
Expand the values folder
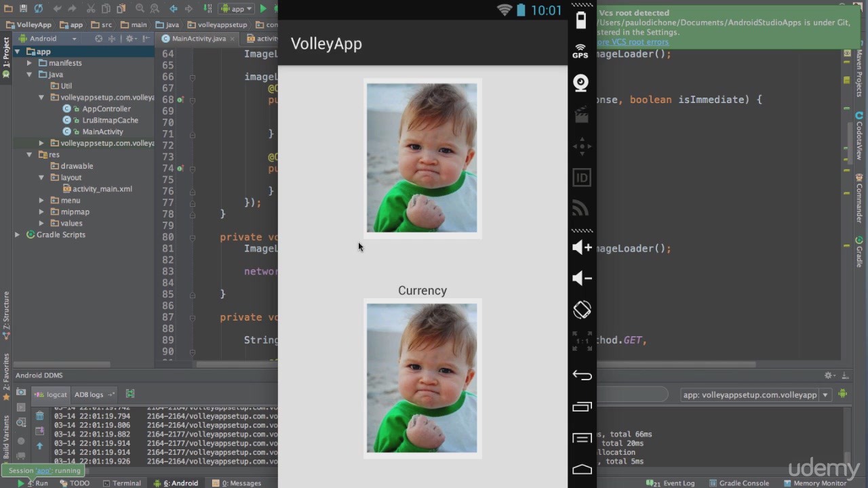(x=41, y=223)
